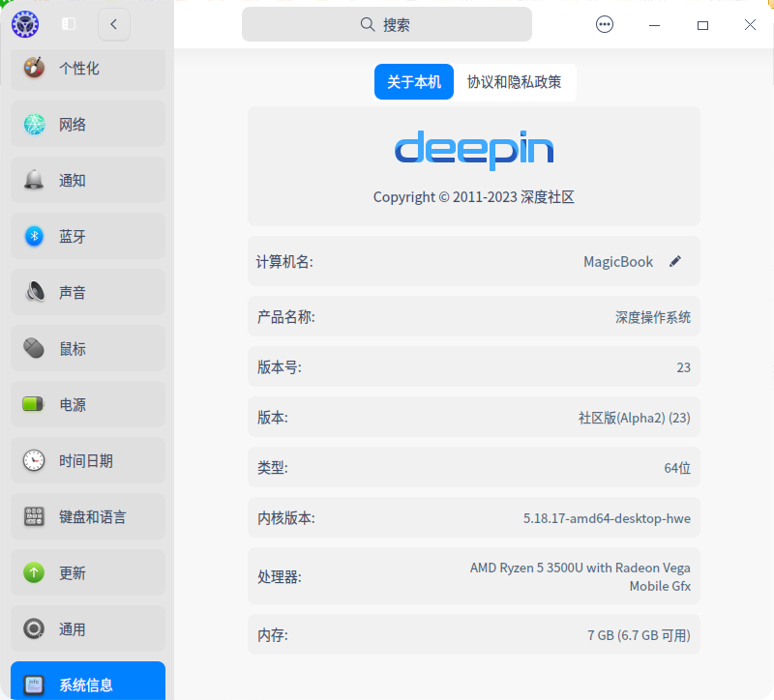Open the Personalization (个性化) settings
Image resolution: width=774 pixels, height=700 pixels.
88,68
